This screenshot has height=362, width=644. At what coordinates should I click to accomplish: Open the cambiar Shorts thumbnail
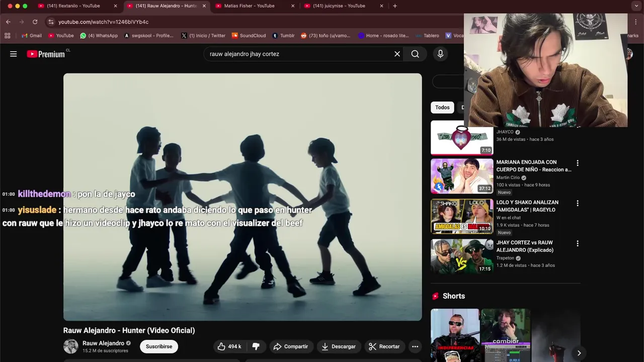[x=506, y=335]
